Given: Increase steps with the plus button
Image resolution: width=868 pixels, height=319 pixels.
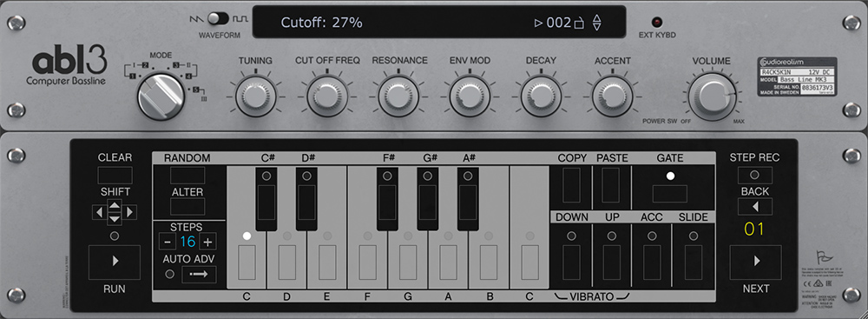Looking at the screenshot, I should click(x=207, y=242).
